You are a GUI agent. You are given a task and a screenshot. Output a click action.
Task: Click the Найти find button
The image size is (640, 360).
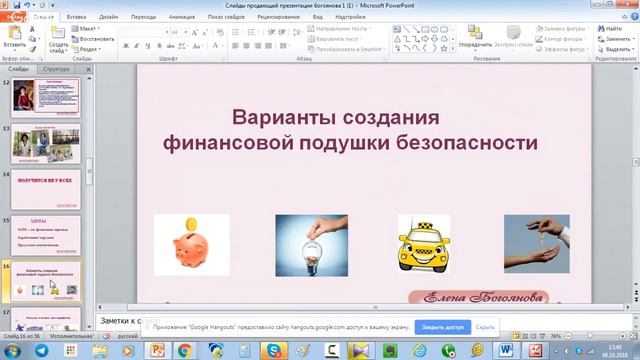coord(610,29)
